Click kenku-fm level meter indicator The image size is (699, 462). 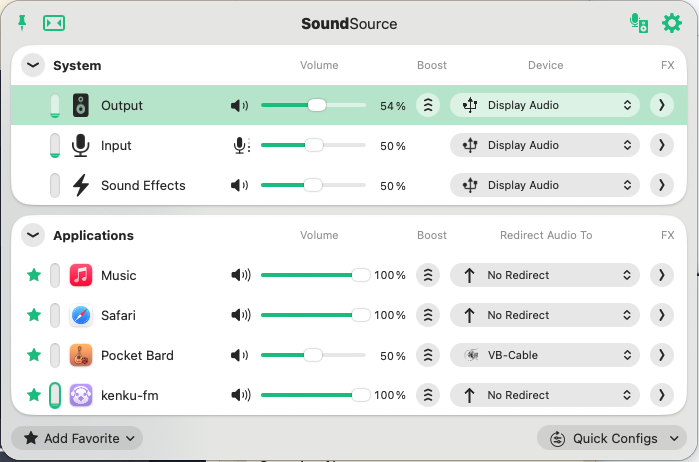pyautogui.click(x=55, y=395)
